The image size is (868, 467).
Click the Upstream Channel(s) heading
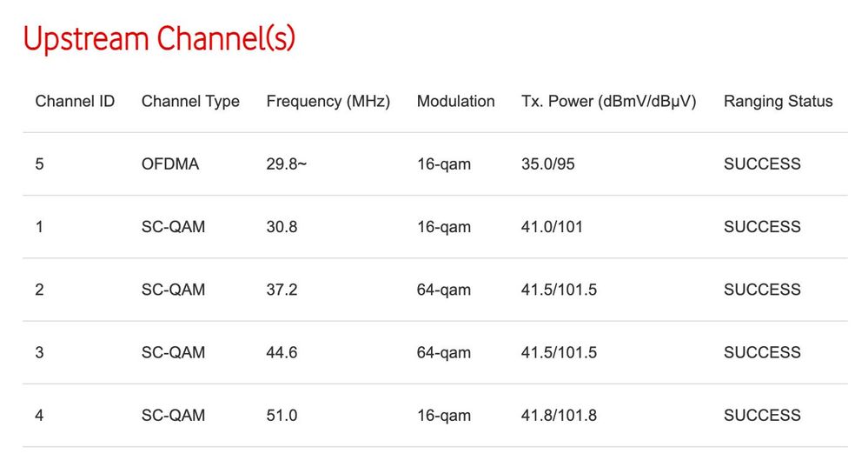159,39
